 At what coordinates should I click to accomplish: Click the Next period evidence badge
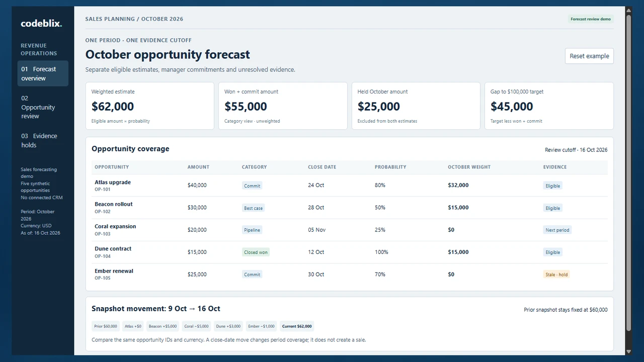[557, 230]
